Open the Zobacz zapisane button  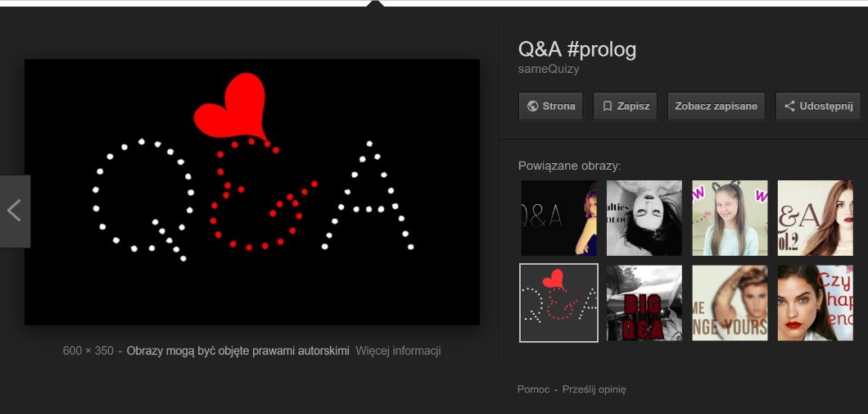717,107
